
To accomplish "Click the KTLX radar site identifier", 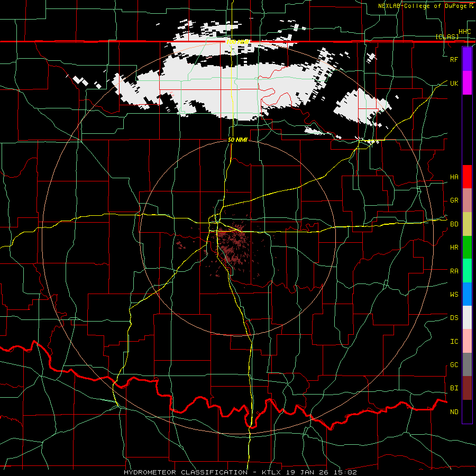I will tap(272, 472).
